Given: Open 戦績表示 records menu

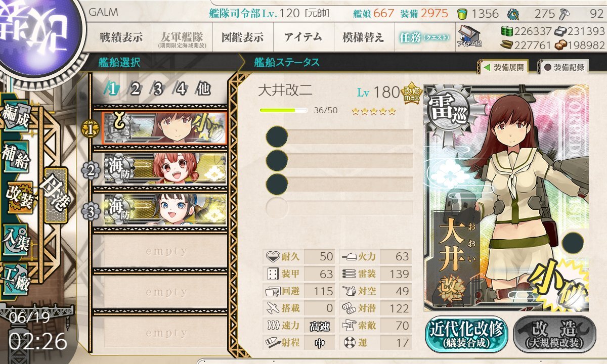Looking at the screenshot, I should pyautogui.click(x=121, y=37).
